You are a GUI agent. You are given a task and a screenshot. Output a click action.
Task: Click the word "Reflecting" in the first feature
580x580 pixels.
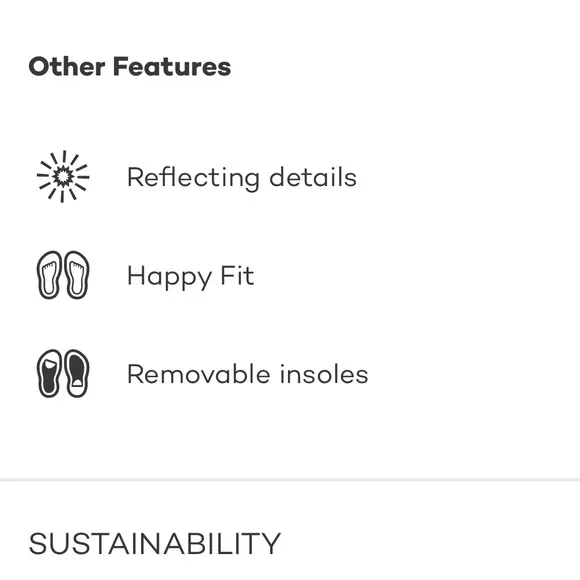point(193,178)
